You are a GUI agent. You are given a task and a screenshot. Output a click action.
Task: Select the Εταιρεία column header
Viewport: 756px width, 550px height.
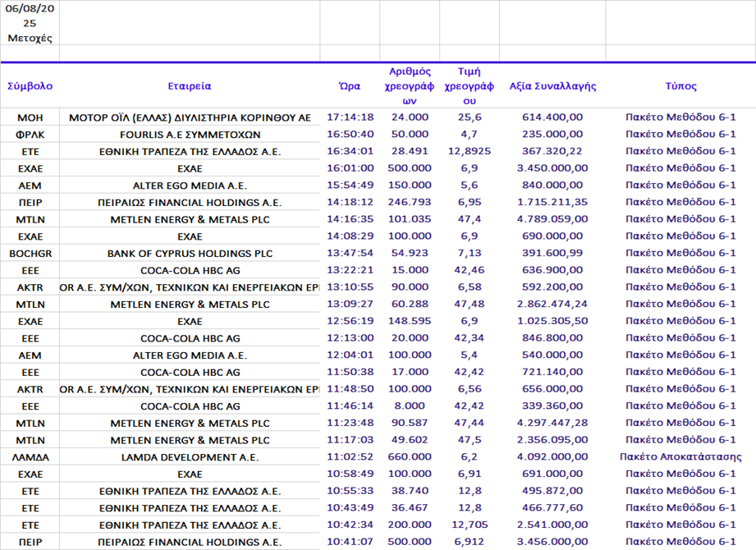(189, 85)
